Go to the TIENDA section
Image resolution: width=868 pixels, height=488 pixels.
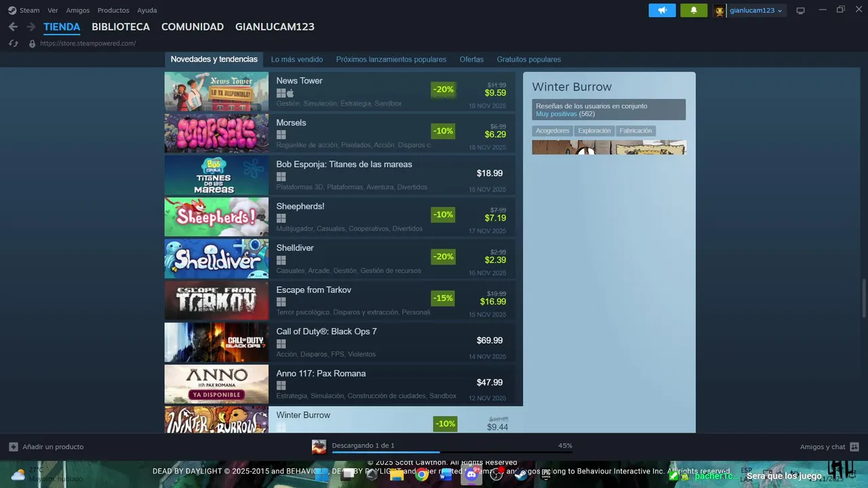[x=62, y=27]
